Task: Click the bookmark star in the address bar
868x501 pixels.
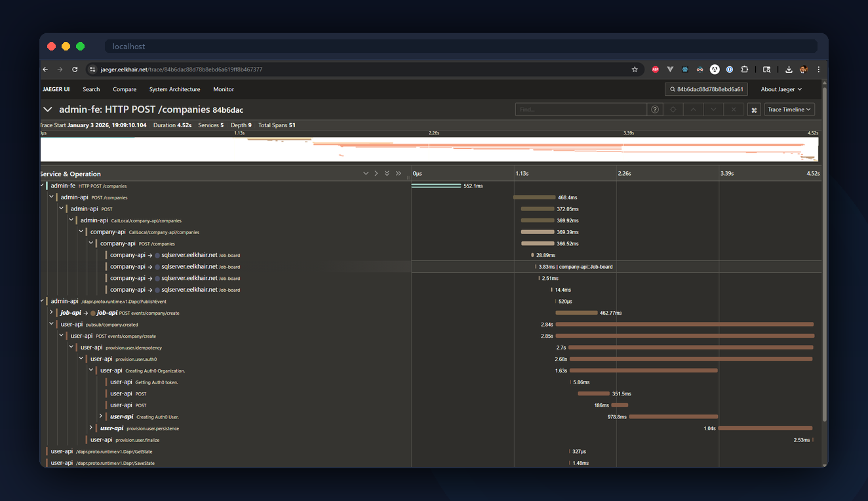Action: click(634, 69)
